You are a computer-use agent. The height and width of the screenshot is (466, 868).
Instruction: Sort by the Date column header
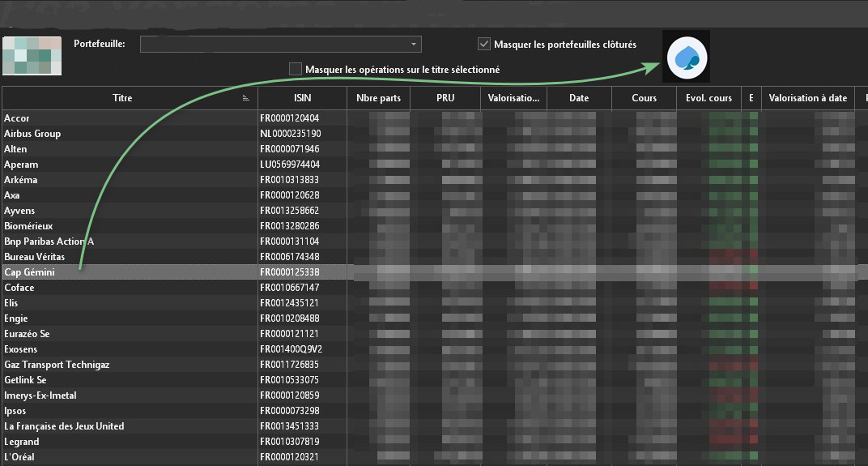click(579, 98)
